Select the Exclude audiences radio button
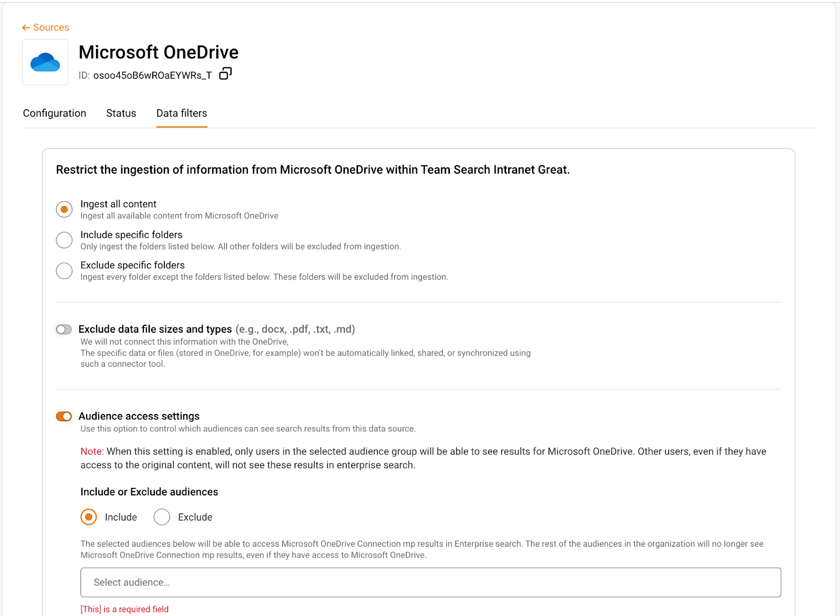Screen dimensions: 840x616 (x=162, y=517)
